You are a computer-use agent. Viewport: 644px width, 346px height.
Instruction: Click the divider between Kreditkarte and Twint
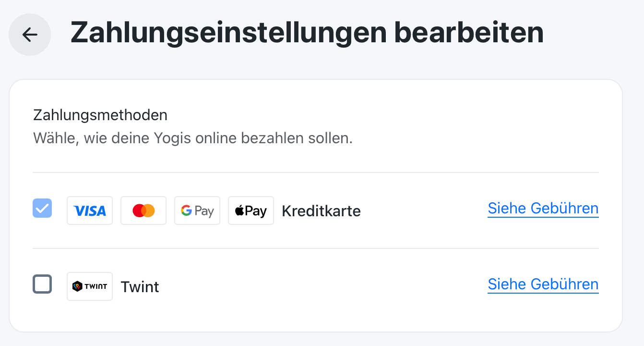click(x=316, y=248)
